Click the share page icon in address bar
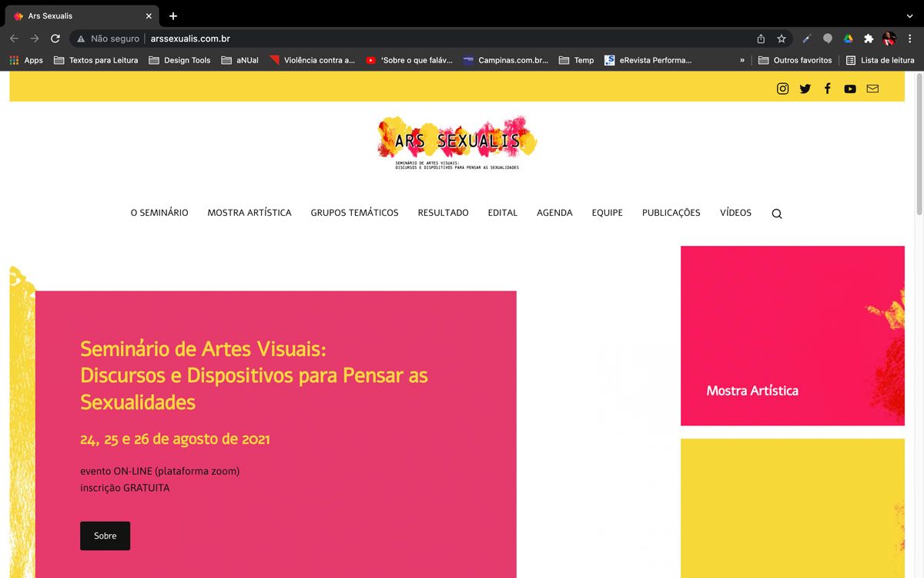The image size is (924, 578). click(x=761, y=39)
